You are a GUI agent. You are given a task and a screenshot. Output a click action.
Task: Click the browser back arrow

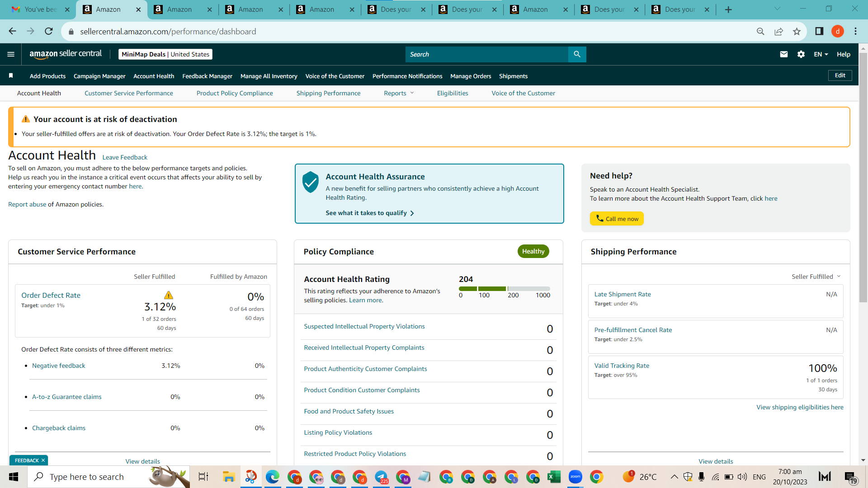pyautogui.click(x=13, y=31)
